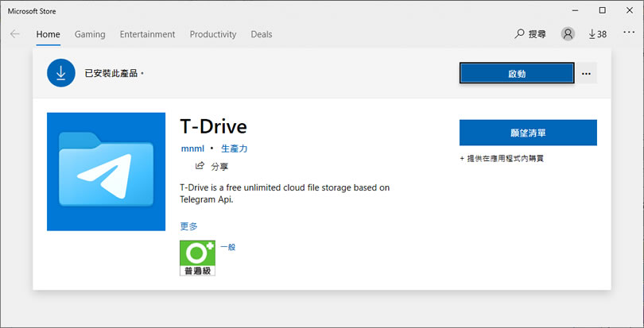Open more options beside the 啟動 button
This screenshot has width=644, height=328.
[x=587, y=74]
